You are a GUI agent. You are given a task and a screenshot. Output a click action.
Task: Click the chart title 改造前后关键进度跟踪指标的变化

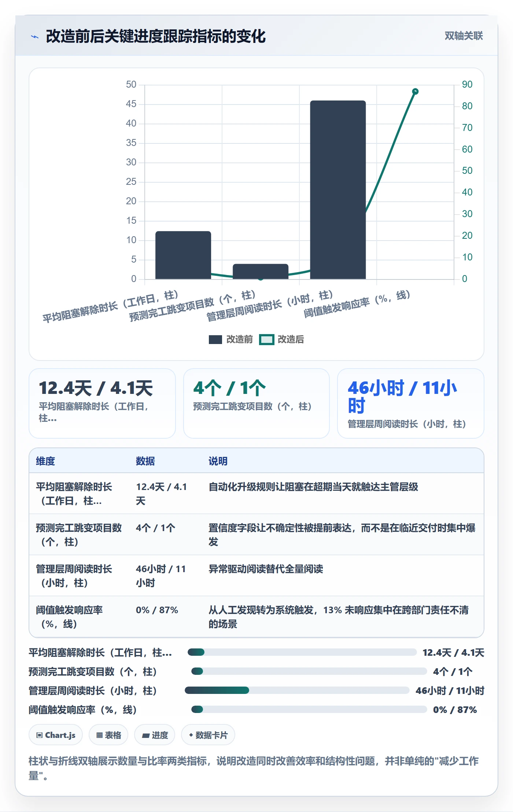click(x=156, y=36)
